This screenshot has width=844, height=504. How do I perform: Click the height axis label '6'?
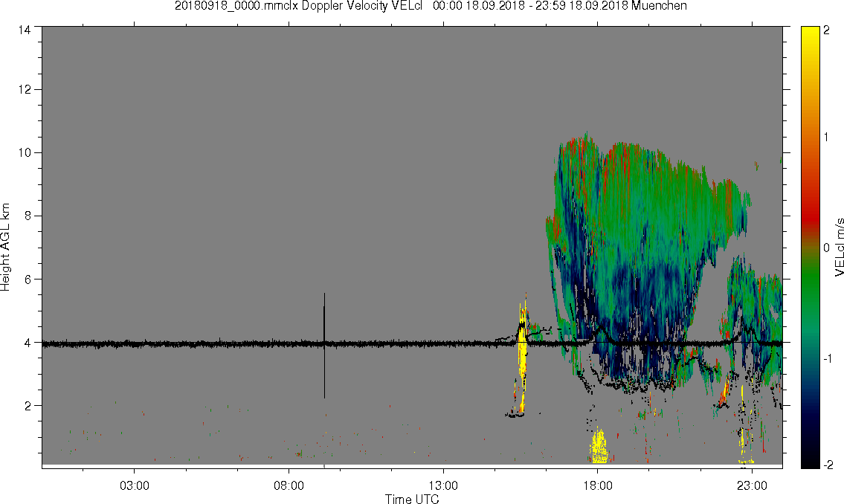tap(28, 280)
